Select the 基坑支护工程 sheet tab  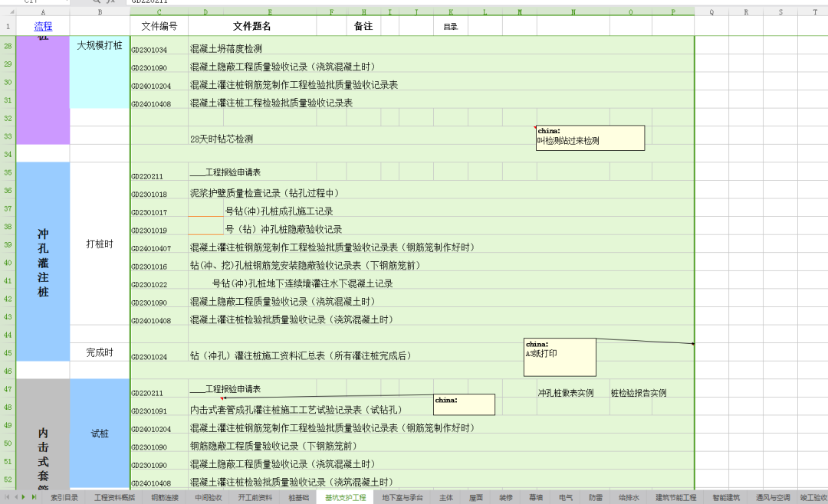345,498
